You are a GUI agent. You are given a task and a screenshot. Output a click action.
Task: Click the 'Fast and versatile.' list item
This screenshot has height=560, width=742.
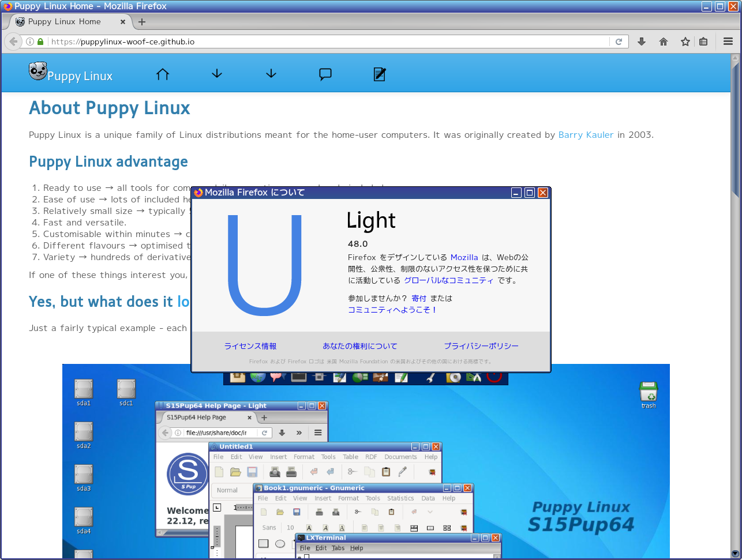pyautogui.click(x=85, y=223)
